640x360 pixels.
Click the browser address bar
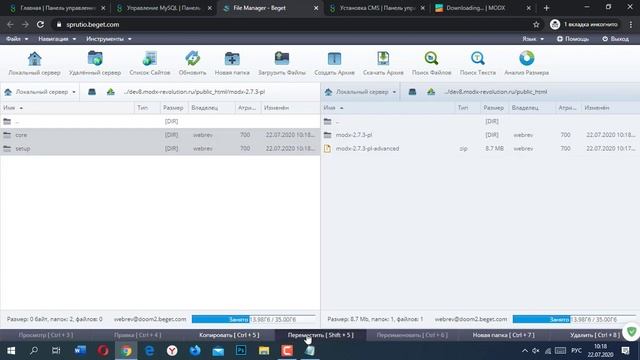click(x=294, y=24)
